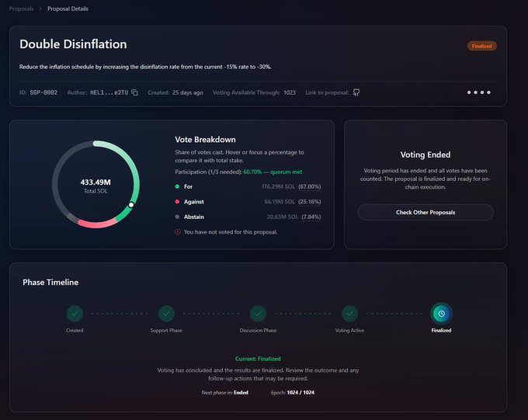The width and height of the screenshot is (528, 420).
Task: Click Check Other Proposals button
Action: 426,213
